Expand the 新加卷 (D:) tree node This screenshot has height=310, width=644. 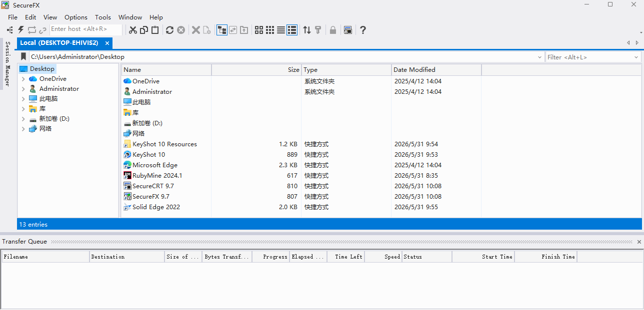(23, 119)
